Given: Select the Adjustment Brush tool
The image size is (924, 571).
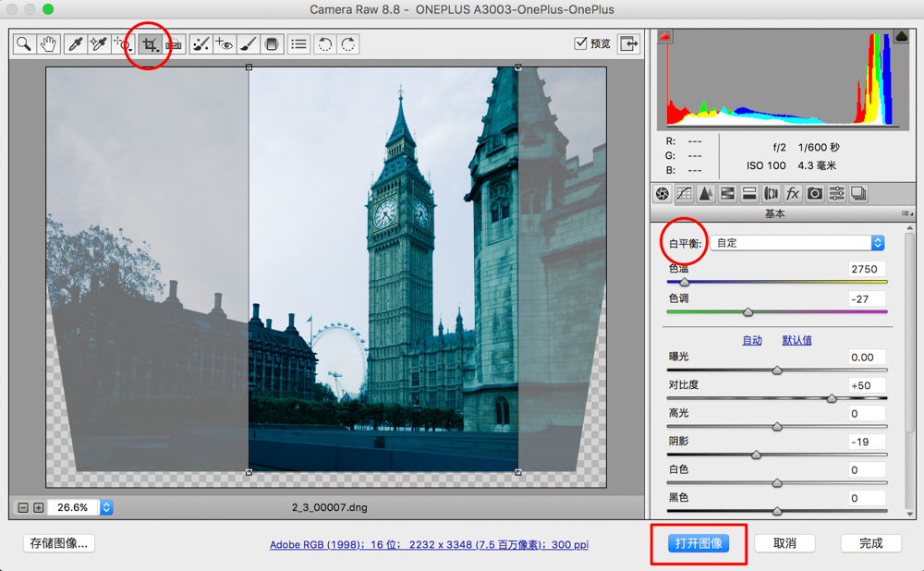Looking at the screenshot, I should 248,44.
